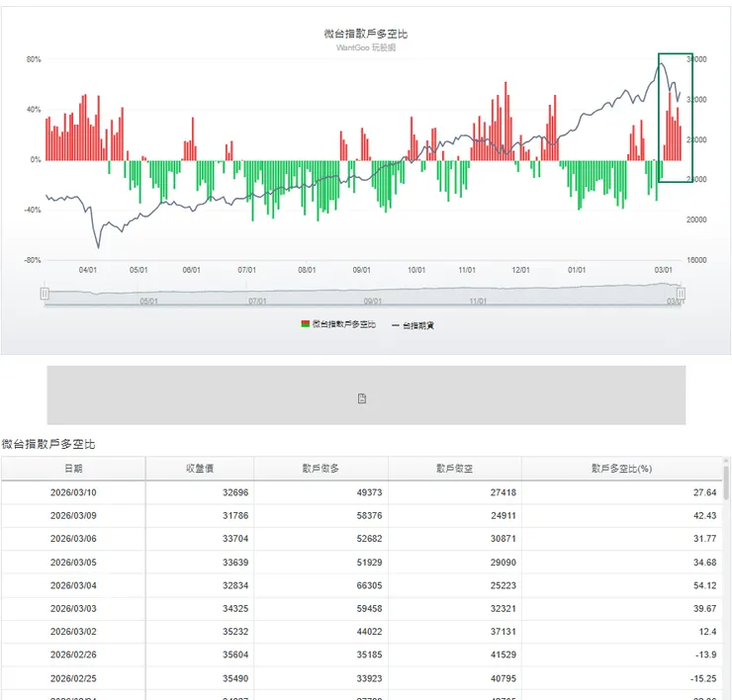
Task: Click ratio value -15.25
Action: coord(703,678)
